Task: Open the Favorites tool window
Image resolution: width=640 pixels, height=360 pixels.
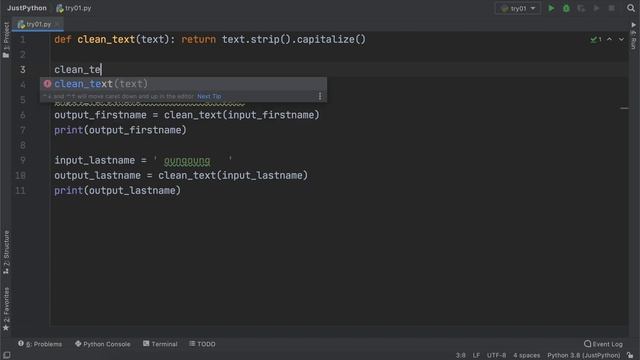Action: click(x=6, y=309)
